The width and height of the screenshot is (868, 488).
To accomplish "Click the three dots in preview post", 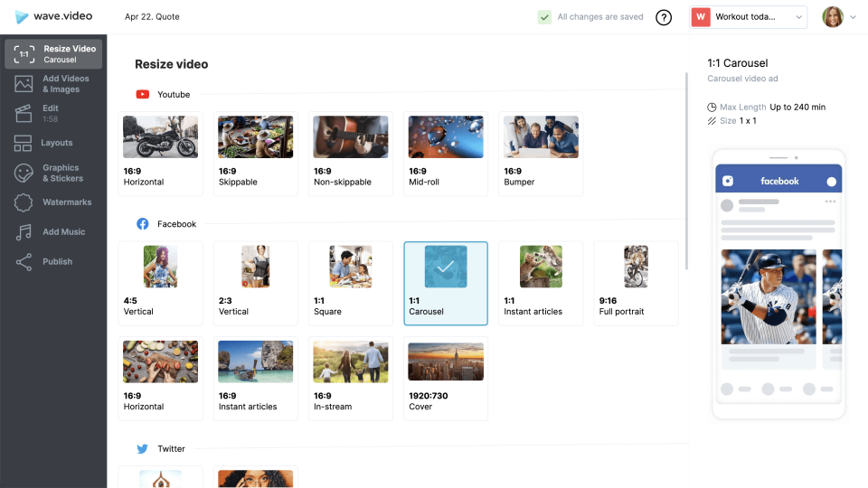I will (830, 202).
